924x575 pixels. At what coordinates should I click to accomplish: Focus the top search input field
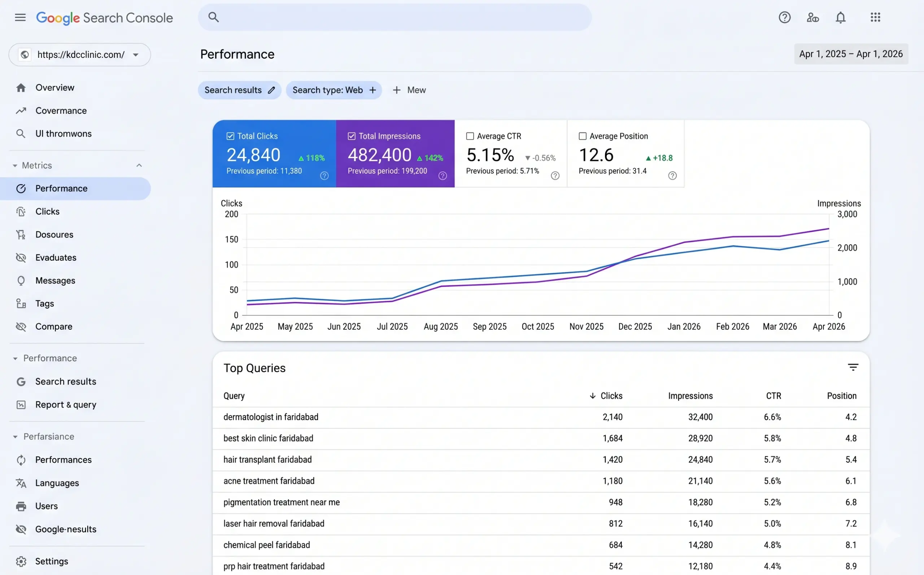(x=395, y=17)
